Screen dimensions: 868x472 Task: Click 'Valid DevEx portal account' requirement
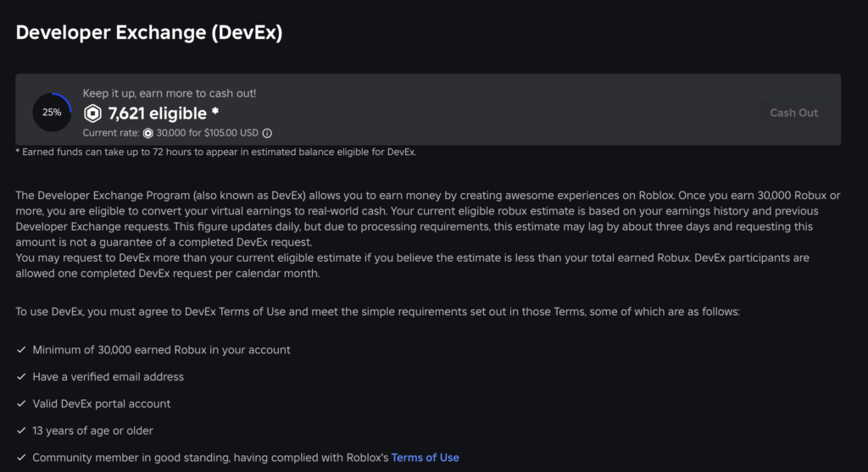102,404
